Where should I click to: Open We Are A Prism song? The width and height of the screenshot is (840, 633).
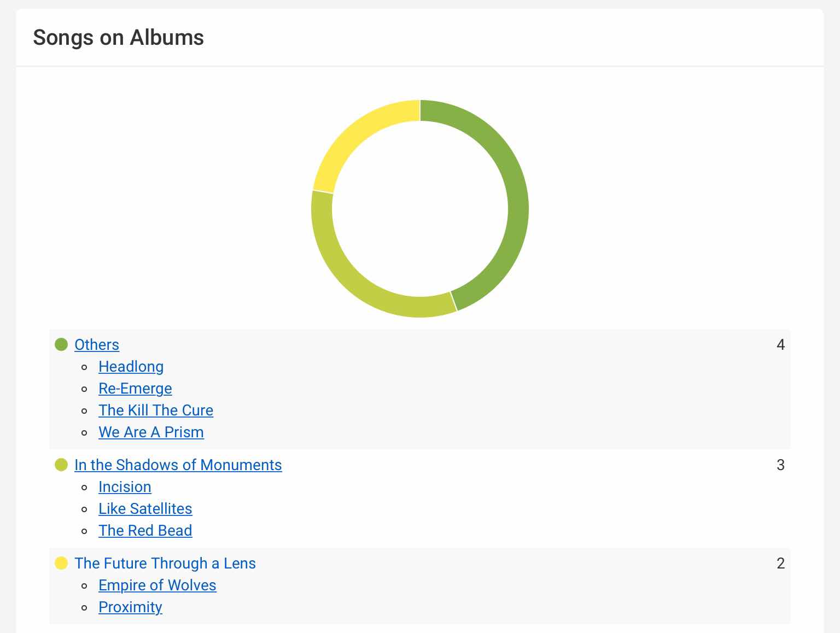point(151,432)
